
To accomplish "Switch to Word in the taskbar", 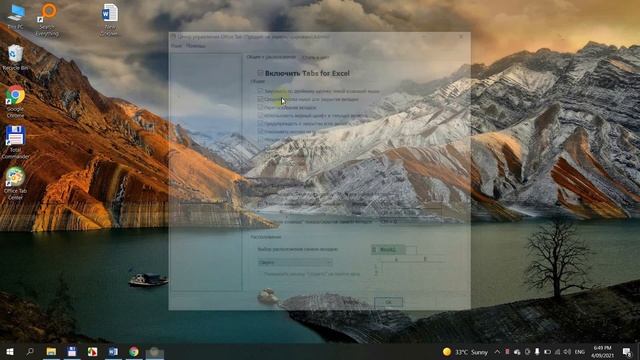I will click(113, 351).
